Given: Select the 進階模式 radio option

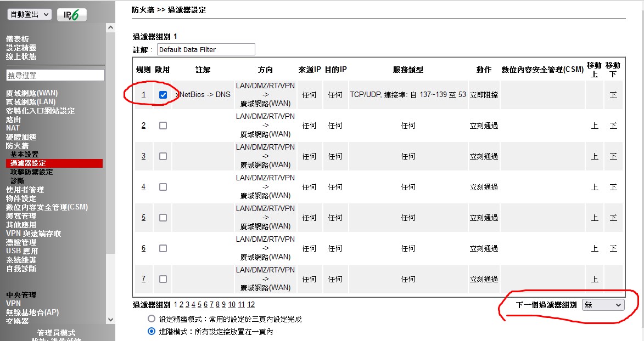Looking at the screenshot, I should 152,331.
